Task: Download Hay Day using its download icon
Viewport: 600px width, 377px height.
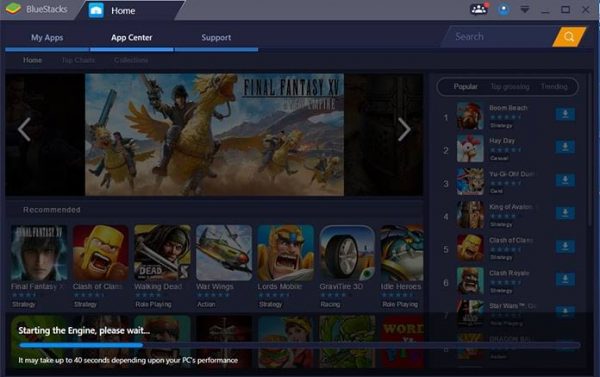Action: click(x=565, y=147)
